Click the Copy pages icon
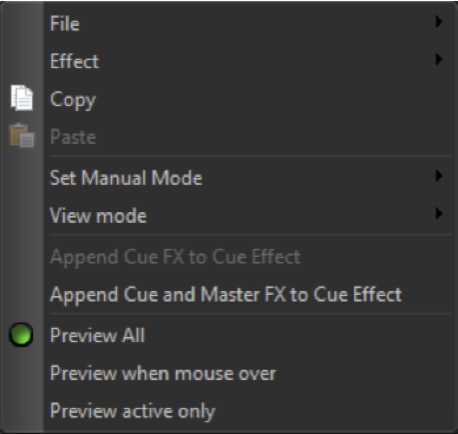 coord(22,98)
